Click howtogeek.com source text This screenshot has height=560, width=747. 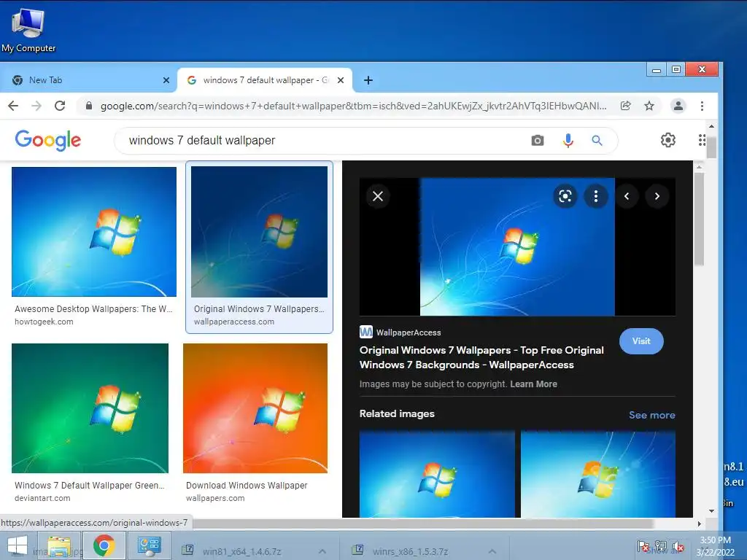(44, 322)
